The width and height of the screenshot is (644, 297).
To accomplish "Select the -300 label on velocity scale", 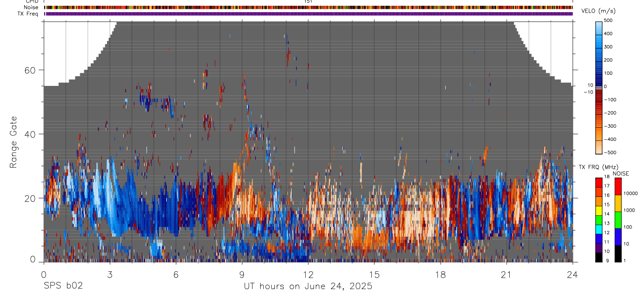I will tap(609, 126).
